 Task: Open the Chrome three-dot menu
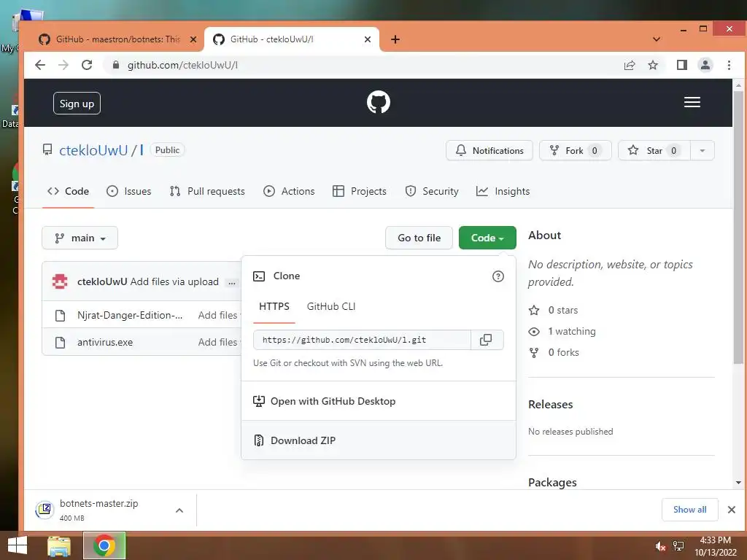[729, 65]
